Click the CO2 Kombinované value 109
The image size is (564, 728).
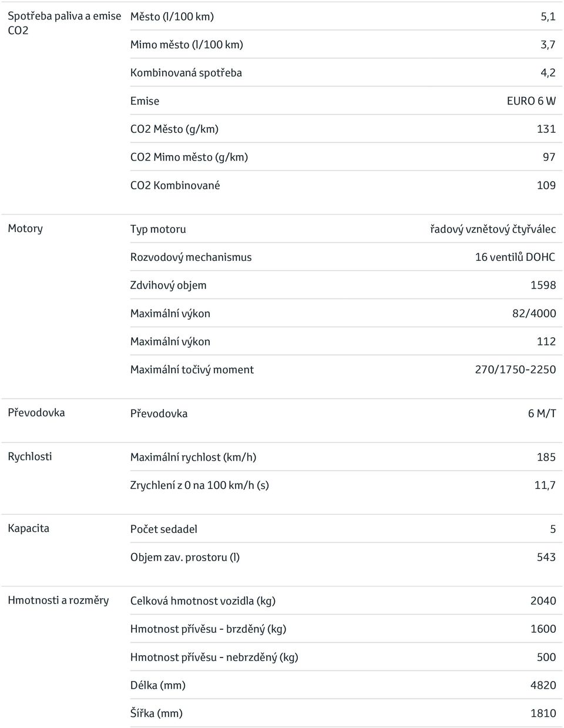(546, 186)
